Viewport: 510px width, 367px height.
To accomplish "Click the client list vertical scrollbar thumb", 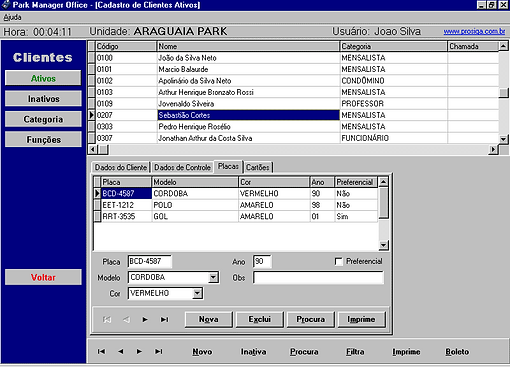I will click(x=503, y=93).
